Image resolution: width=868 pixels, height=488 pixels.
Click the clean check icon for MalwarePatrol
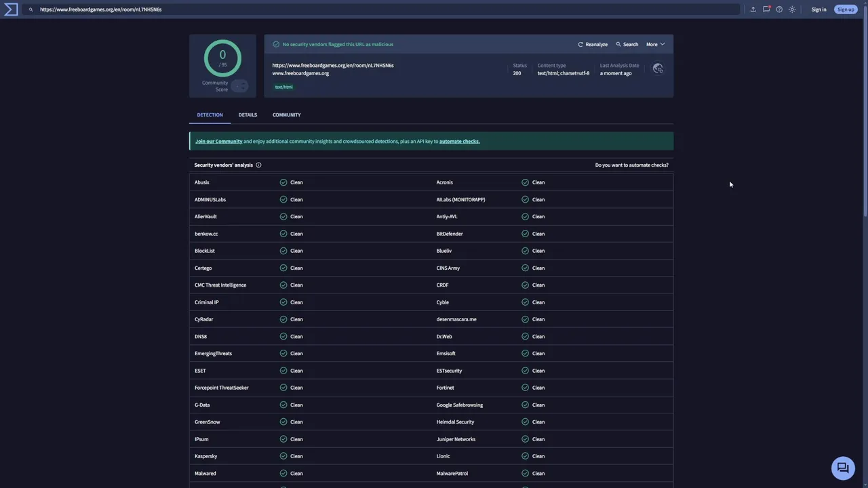click(x=526, y=473)
